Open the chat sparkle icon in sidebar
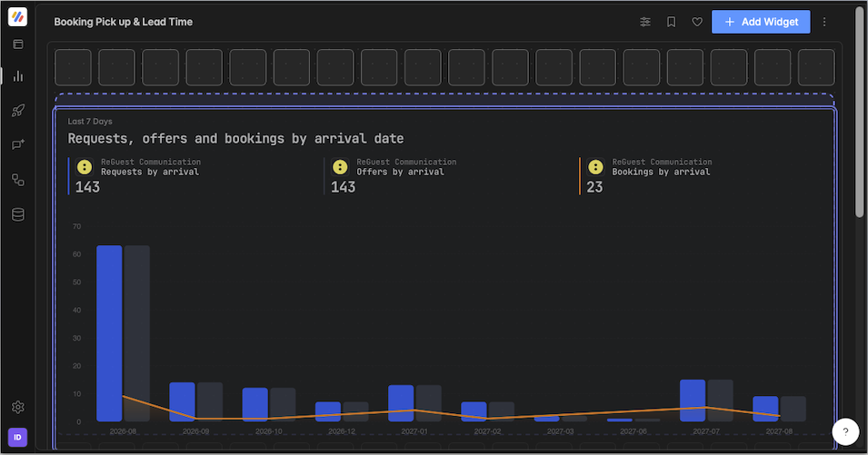The image size is (868, 455). (17, 144)
